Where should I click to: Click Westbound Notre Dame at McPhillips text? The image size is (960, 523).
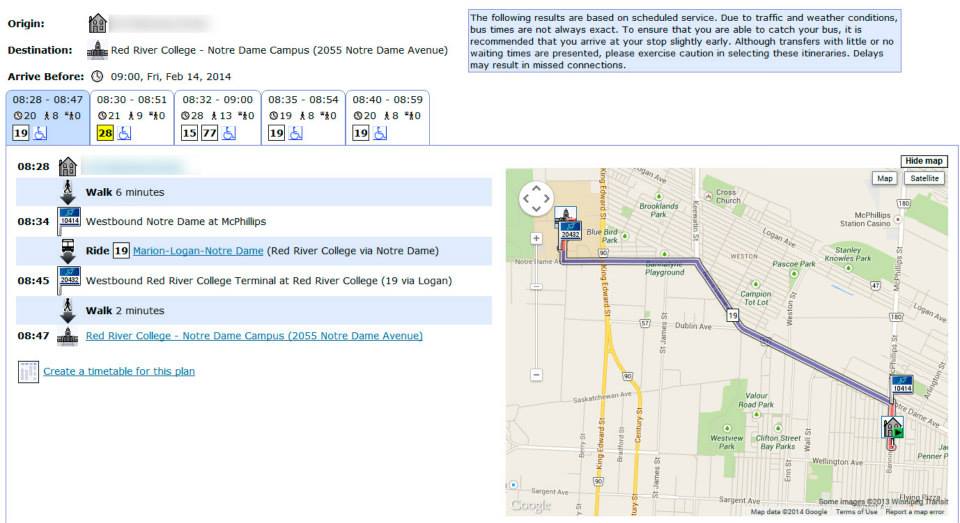pos(176,221)
